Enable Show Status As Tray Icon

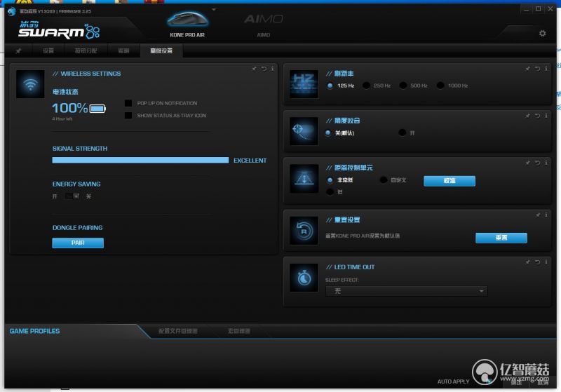click(128, 115)
